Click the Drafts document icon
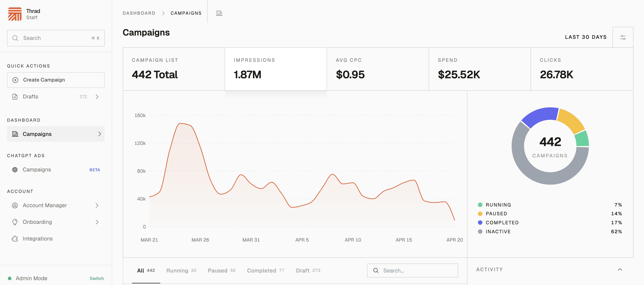644x285 pixels. [15, 97]
